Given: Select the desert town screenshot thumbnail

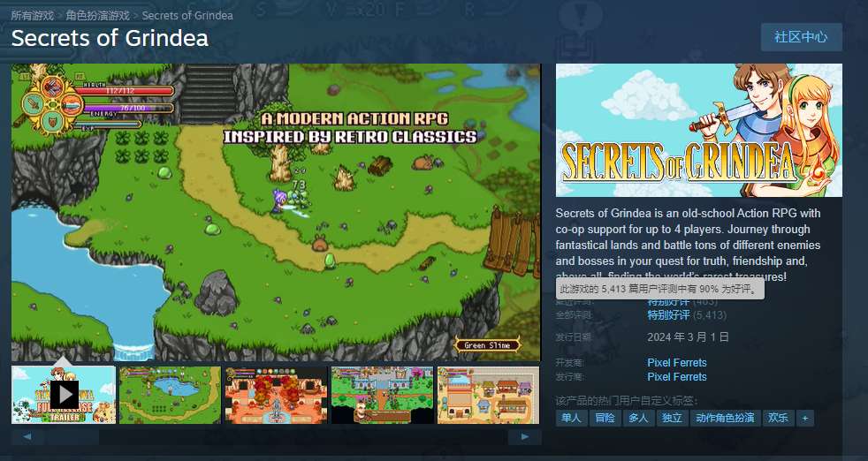Looking at the screenshot, I should point(488,395).
